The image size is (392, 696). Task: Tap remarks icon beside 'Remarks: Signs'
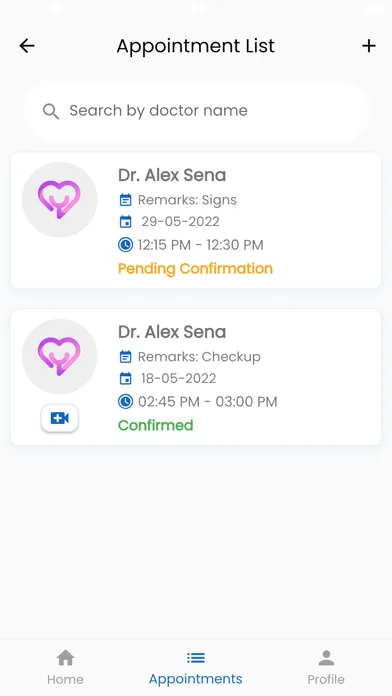tap(126, 200)
